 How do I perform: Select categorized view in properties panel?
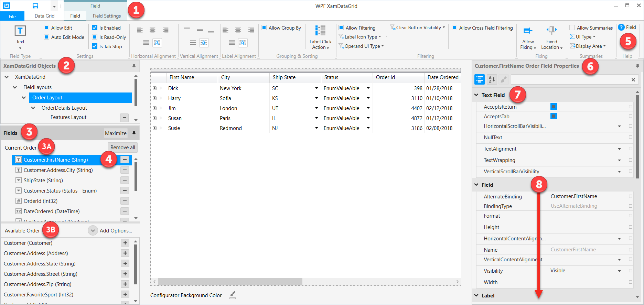click(x=479, y=79)
